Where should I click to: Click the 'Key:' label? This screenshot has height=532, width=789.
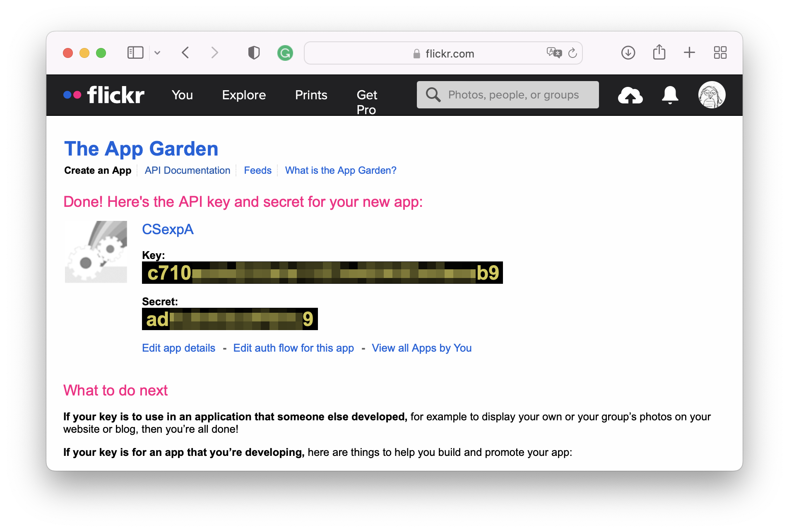(x=153, y=255)
